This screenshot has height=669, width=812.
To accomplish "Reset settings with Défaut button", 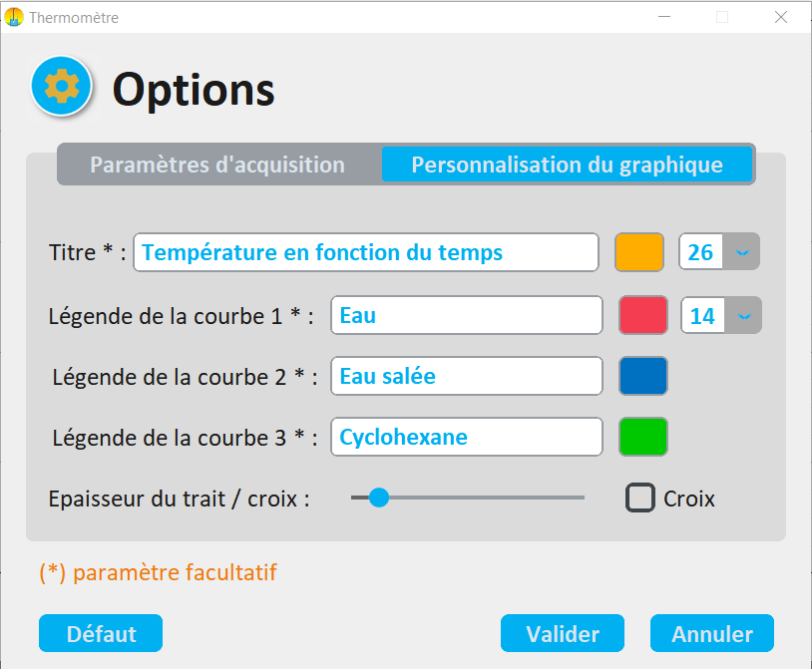I will coord(101,633).
